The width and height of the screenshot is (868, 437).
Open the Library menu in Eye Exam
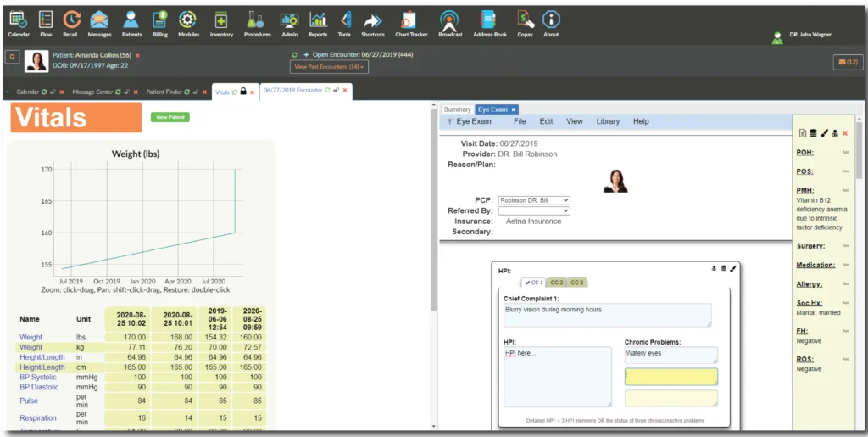coord(608,121)
